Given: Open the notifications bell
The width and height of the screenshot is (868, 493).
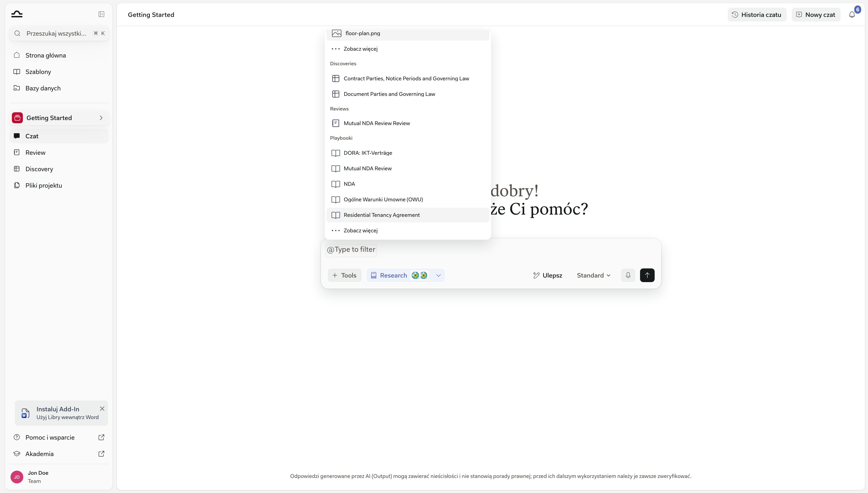Looking at the screenshot, I should (x=852, y=15).
